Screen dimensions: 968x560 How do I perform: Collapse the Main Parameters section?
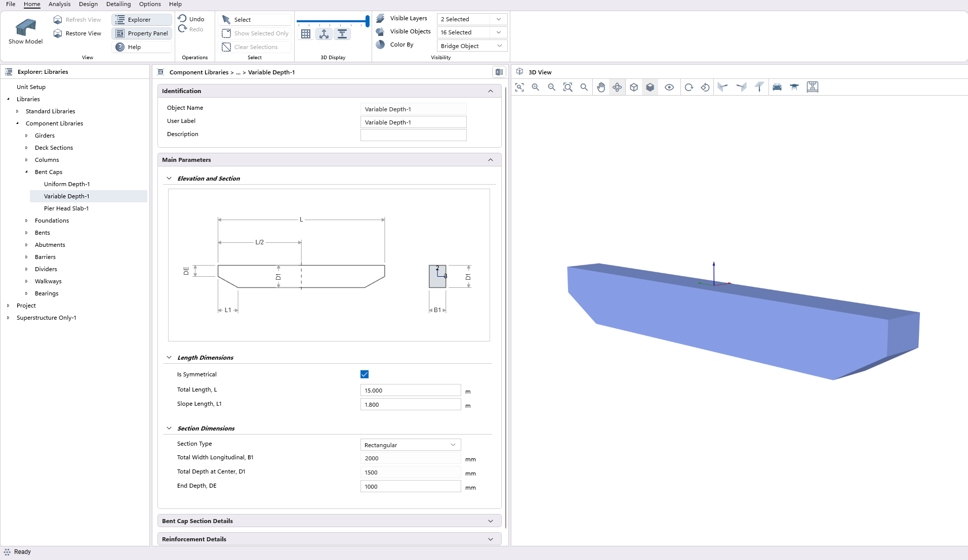click(490, 159)
